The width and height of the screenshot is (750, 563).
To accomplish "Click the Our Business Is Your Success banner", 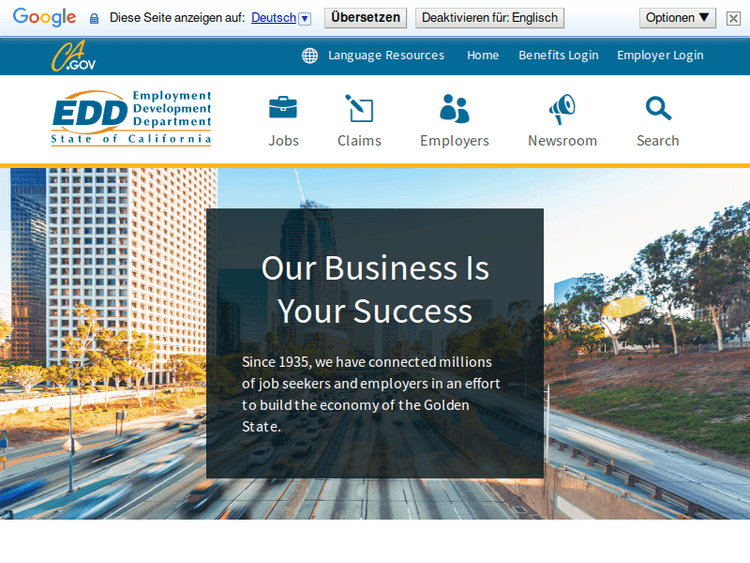I will pyautogui.click(x=375, y=289).
